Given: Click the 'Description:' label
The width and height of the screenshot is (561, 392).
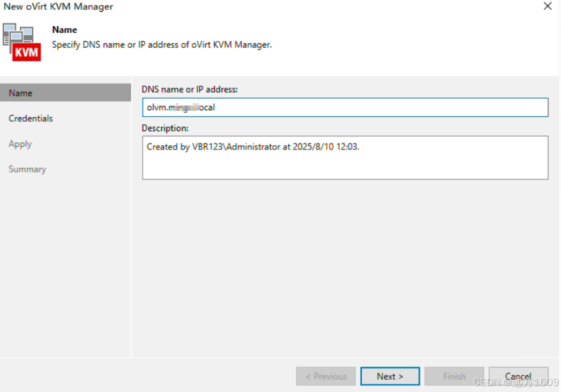Looking at the screenshot, I should click(165, 128).
